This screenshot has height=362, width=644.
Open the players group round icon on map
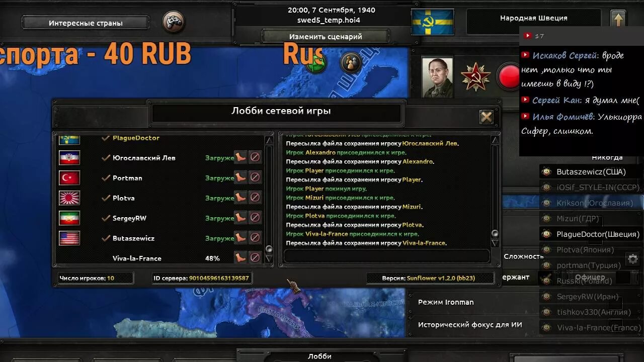pyautogui.click(x=351, y=63)
